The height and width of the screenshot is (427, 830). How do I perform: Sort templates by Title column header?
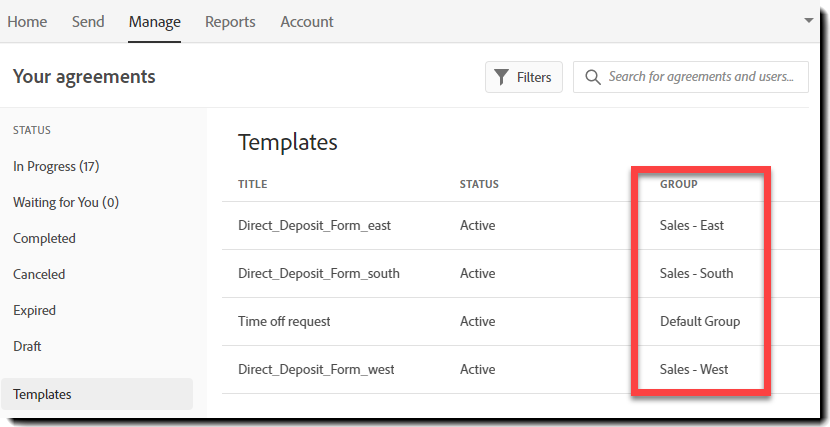pos(252,184)
